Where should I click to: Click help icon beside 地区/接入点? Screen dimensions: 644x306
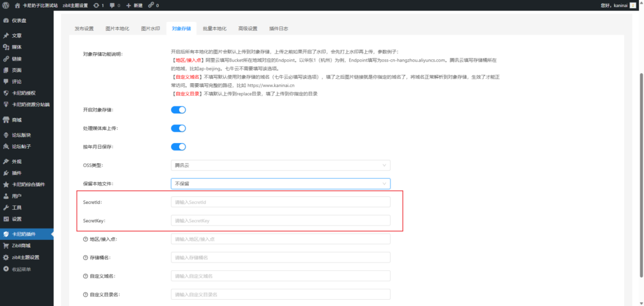[86, 239]
